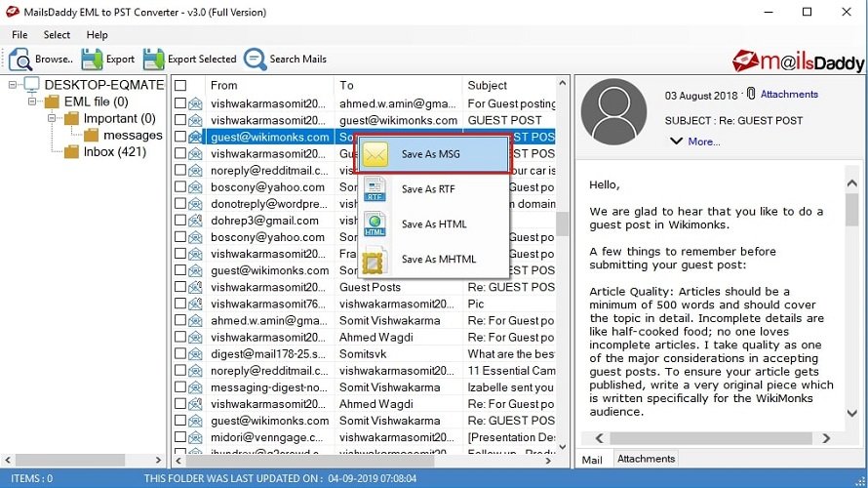This screenshot has height=488, width=868.
Task: Click the preview pane vertical scrollbar thumb
Action: click(x=852, y=210)
